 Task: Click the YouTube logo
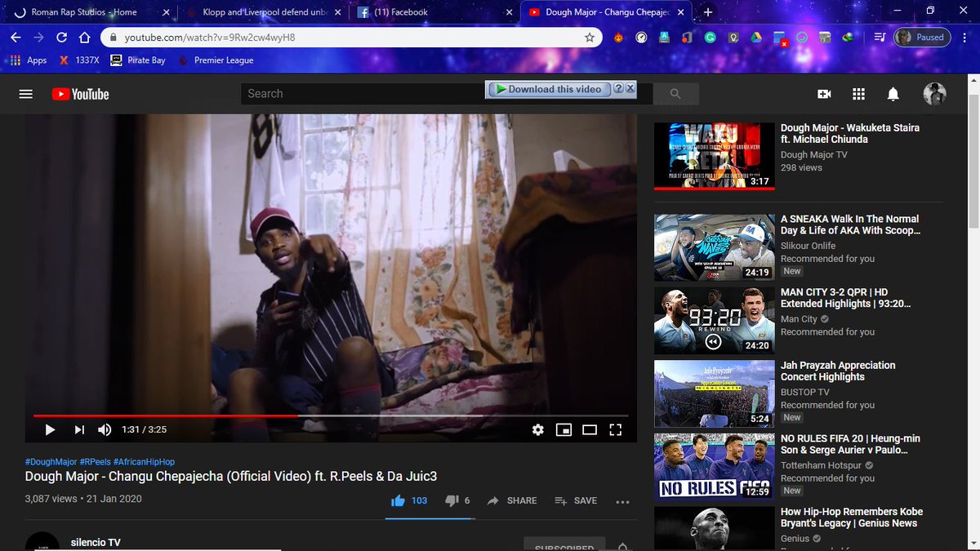click(x=80, y=94)
